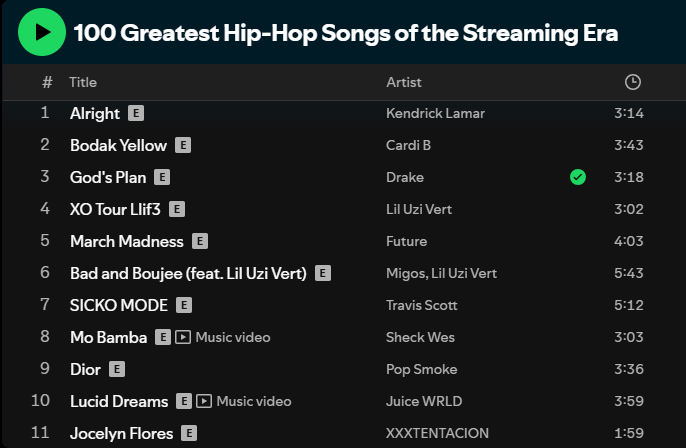Open the Music video link for Mo Bamba
Viewport: 686px width, 448px height.
[x=233, y=337]
